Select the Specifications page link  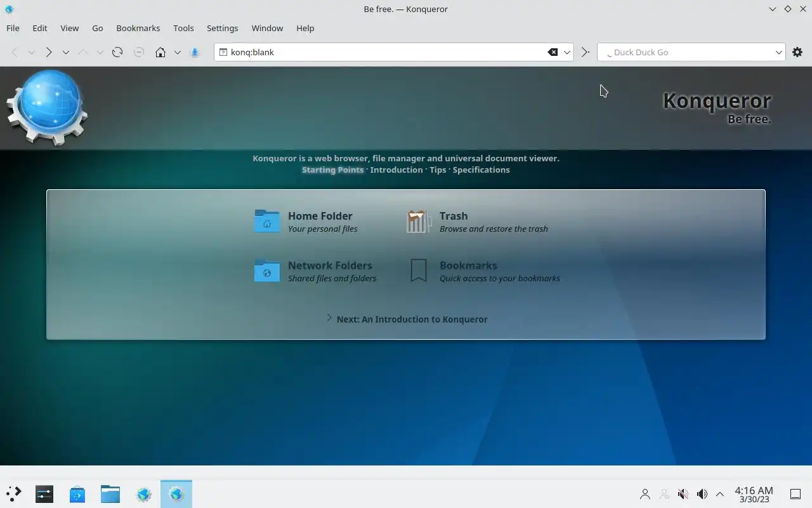click(x=481, y=170)
